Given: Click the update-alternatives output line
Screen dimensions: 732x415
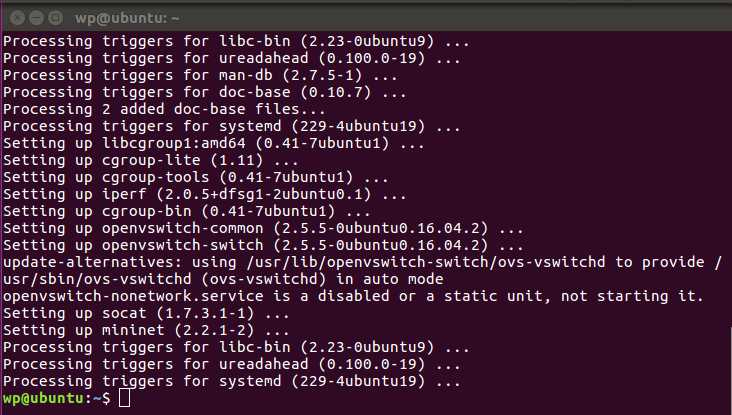Looking at the screenshot, I should pos(362,262).
